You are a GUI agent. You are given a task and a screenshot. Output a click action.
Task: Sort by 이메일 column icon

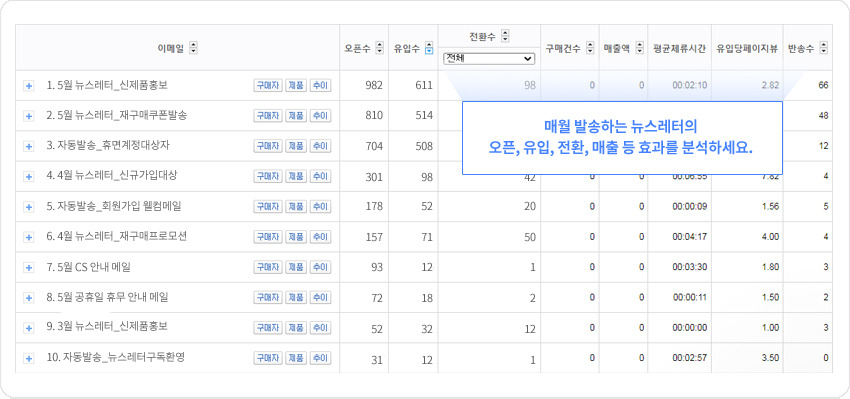click(194, 48)
